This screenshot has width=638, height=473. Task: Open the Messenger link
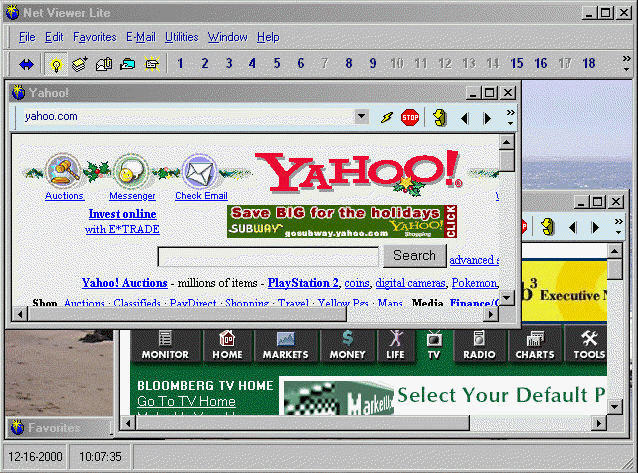pyautogui.click(x=132, y=196)
